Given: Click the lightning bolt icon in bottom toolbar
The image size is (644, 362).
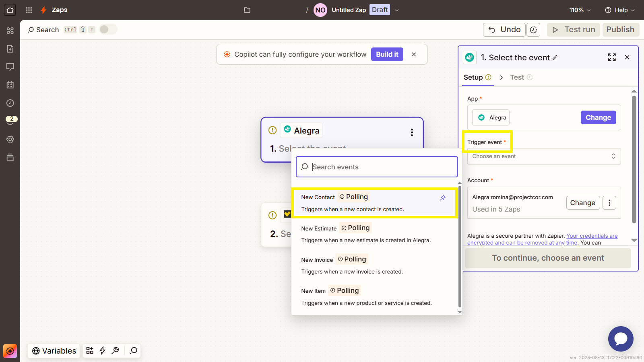Looking at the screenshot, I should [x=102, y=351].
